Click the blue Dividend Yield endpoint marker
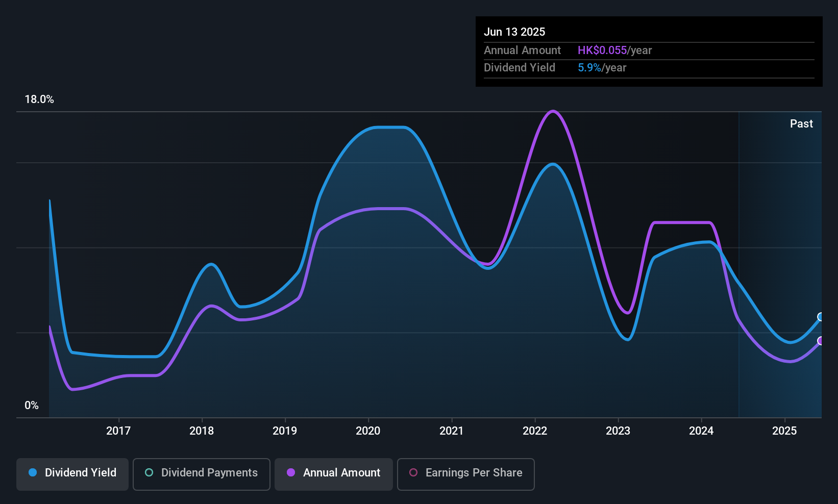Viewport: 838px width, 504px height. pyautogui.click(x=821, y=317)
